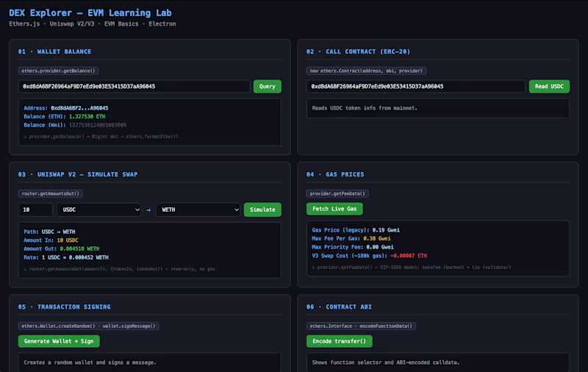This screenshot has height=372, width=588.
Task: Click 'Shows function selector and ABI-encoded calldata.'
Action: [386, 362]
